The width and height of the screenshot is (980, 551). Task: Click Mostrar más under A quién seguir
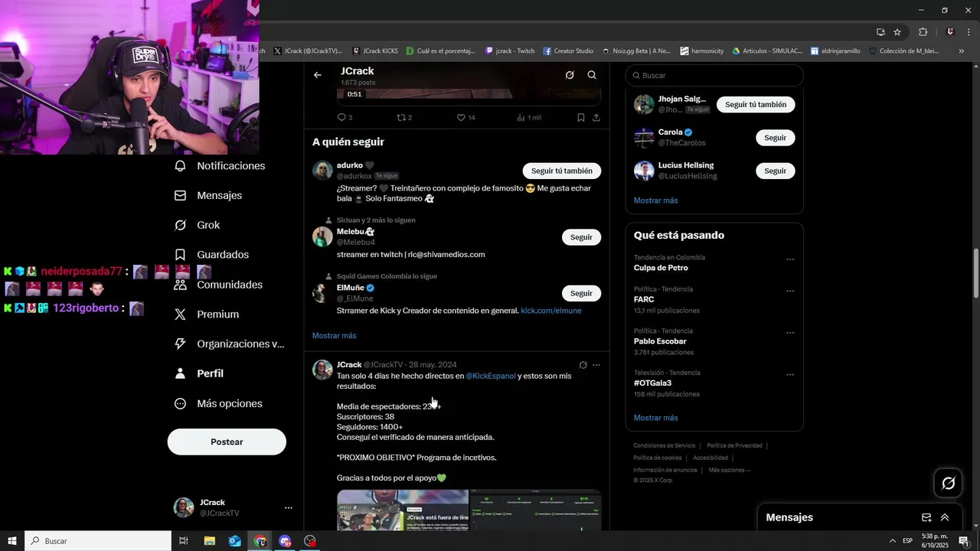(x=335, y=335)
